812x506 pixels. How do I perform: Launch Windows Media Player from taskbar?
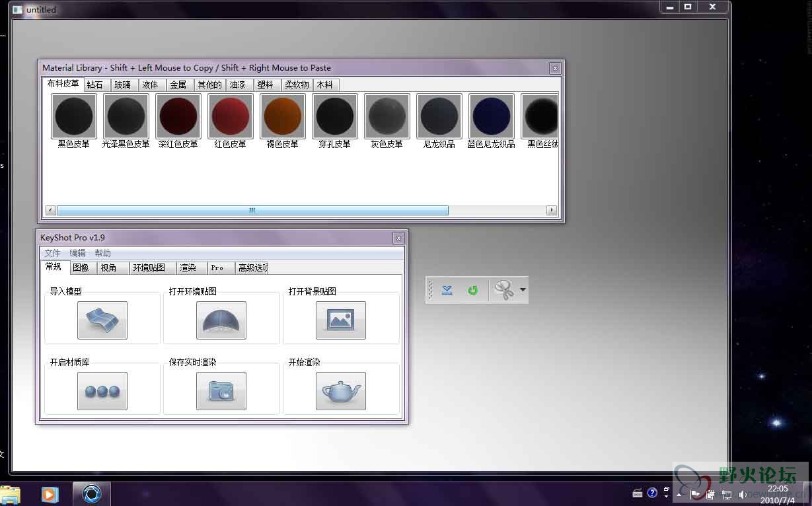coord(50,494)
